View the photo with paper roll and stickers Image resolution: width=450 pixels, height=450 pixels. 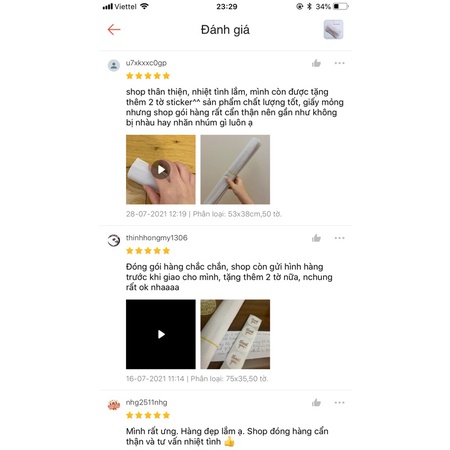pyautogui.click(x=235, y=334)
